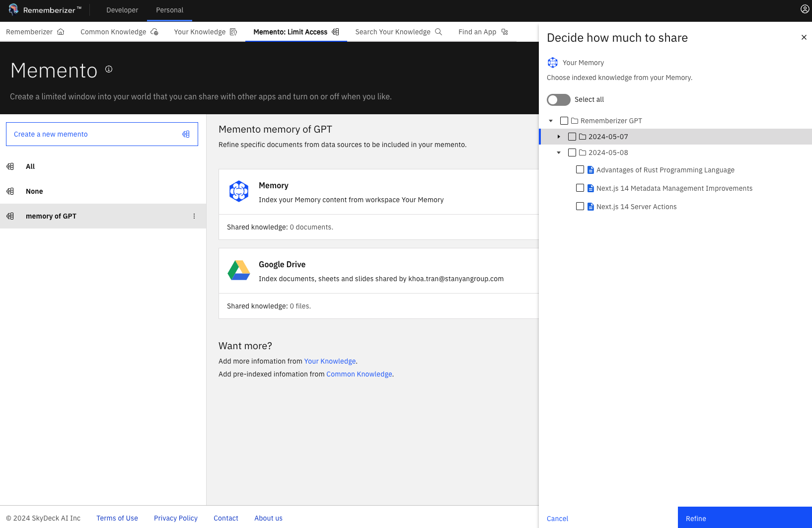
Task: Click the Google Drive logo icon
Action: click(239, 271)
